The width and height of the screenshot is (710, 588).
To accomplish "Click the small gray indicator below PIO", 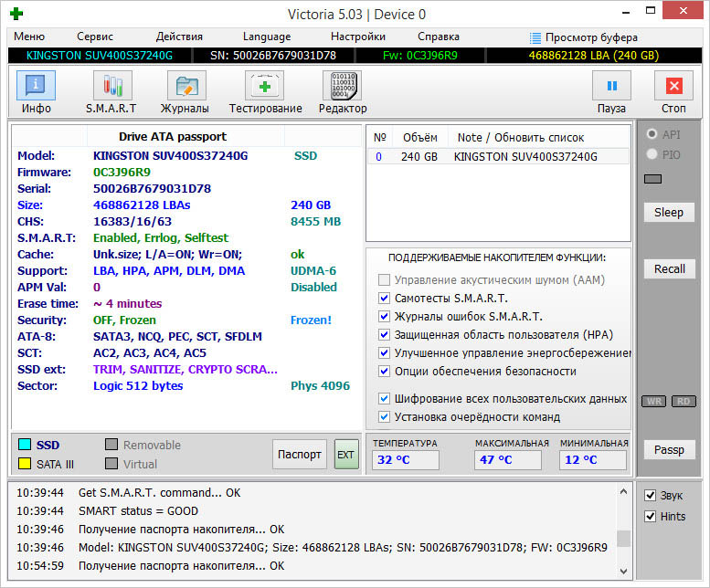I will click(x=653, y=179).
